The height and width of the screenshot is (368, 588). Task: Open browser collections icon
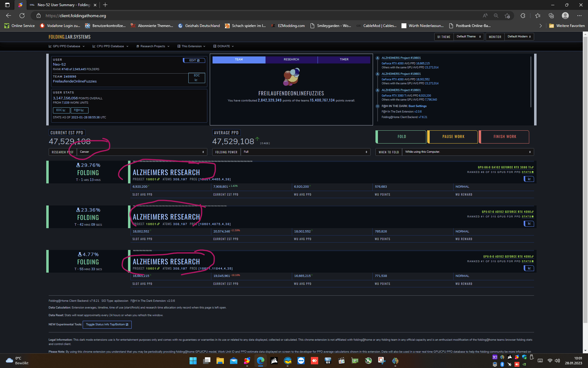point(551,16)
